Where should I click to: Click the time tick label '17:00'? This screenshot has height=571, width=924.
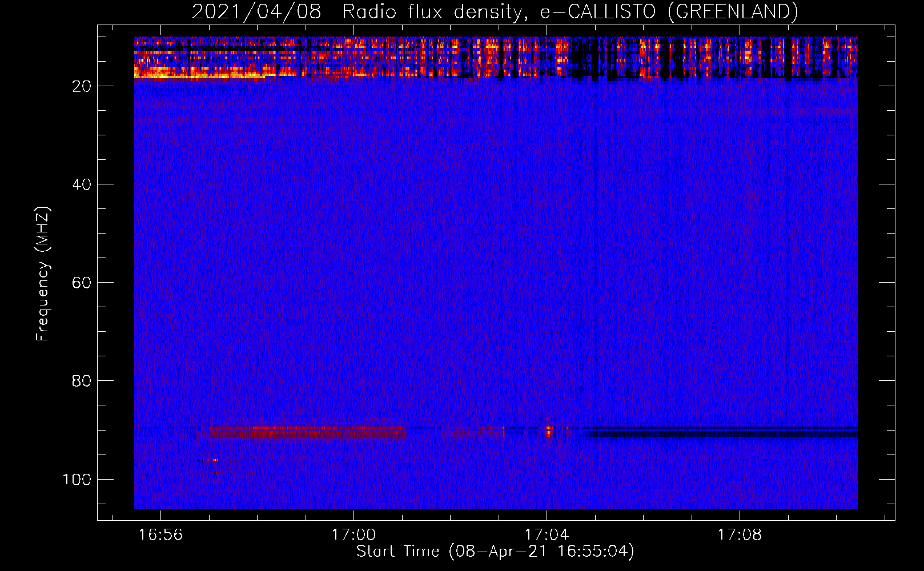pyautogui.click(x=353, y=535)
